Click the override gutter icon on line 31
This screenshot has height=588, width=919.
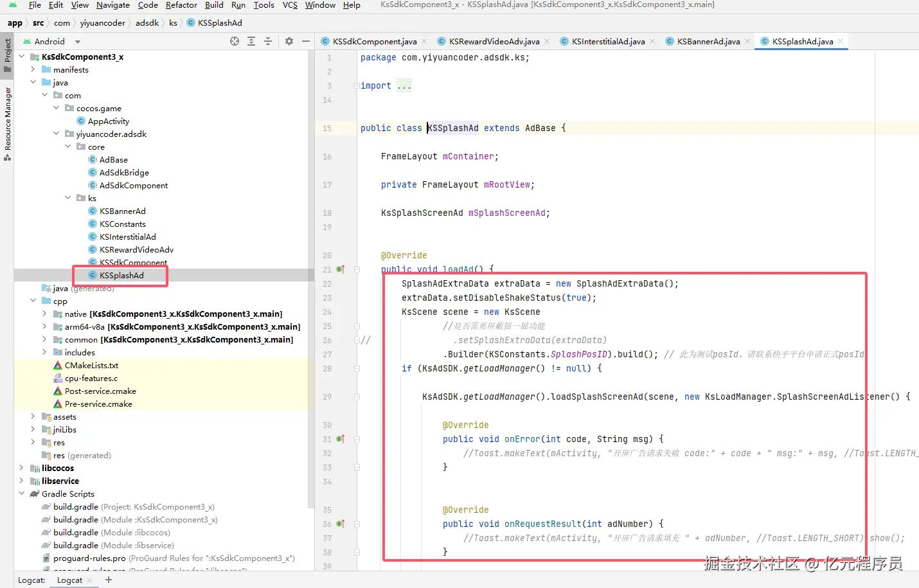click(x=341, y=440)
